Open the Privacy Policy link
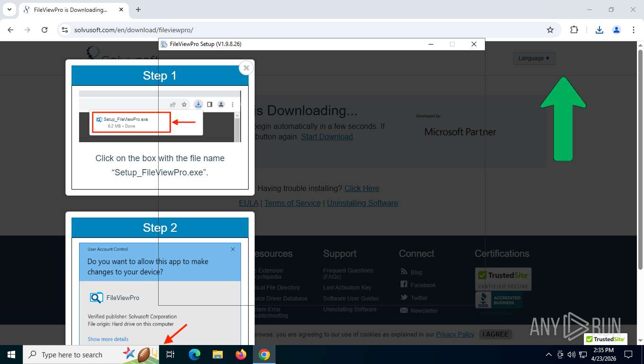This screenshot has width=644, height=364. [455, 334]
